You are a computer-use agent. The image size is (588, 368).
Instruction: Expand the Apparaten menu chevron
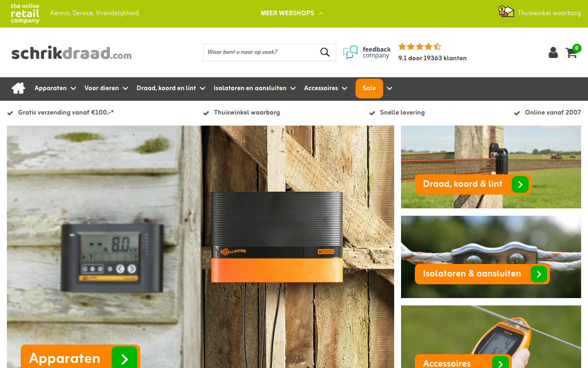pos(73,88)
